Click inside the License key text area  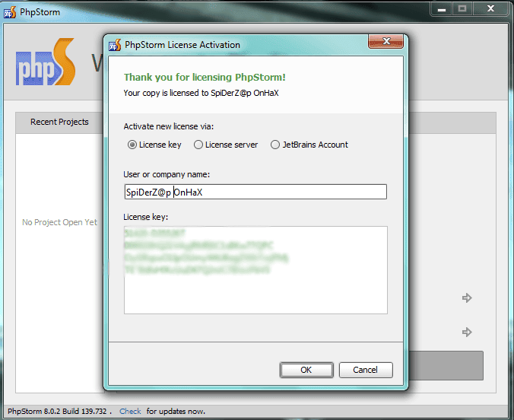255,270
